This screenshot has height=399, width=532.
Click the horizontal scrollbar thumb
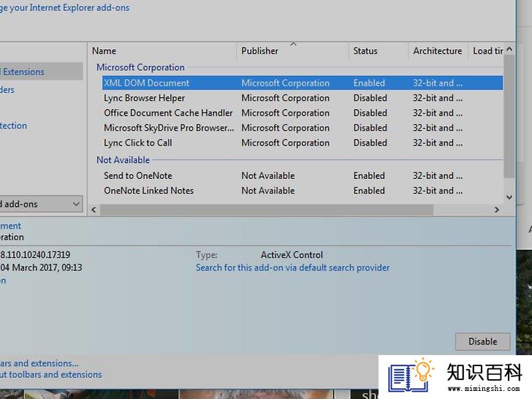point(267,210)
